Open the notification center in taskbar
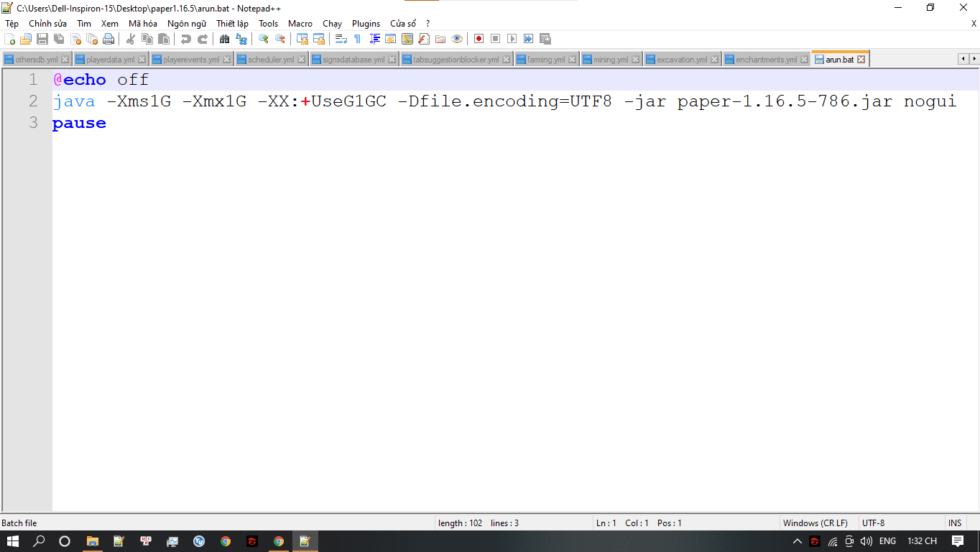980x552 pixels. 958,541
